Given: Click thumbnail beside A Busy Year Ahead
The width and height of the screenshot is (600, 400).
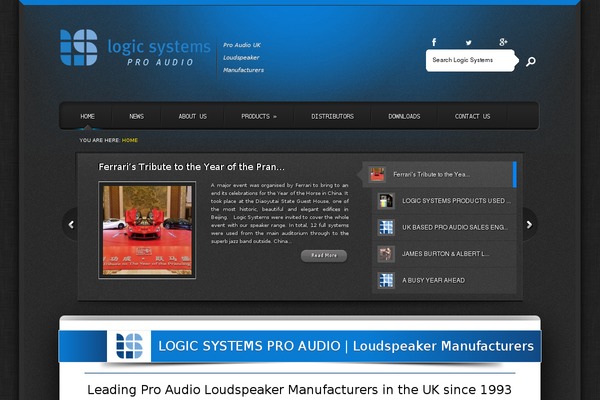Looking at the screenshot, I should click(386, 280).
